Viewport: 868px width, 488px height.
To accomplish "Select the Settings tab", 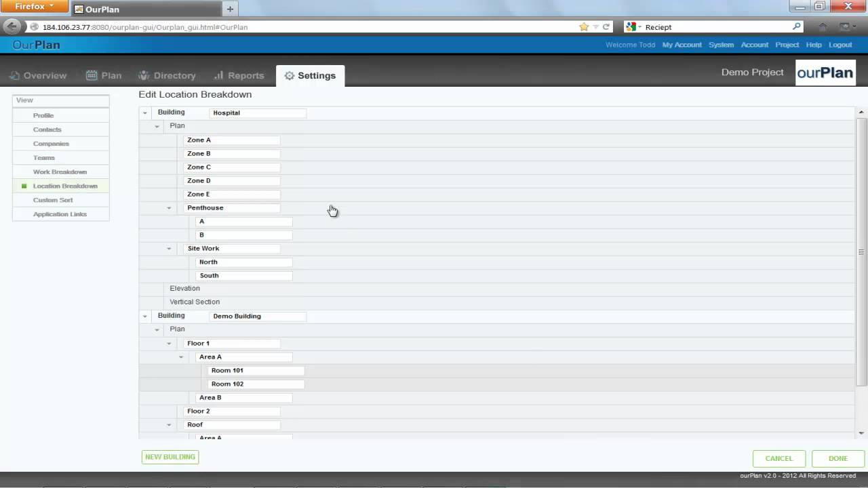I will coord(310,76).
